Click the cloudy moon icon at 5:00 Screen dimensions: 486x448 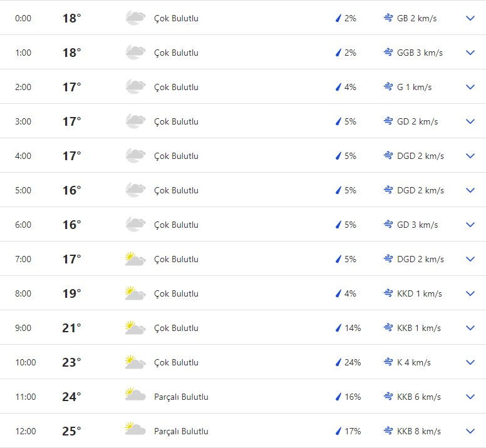(x=135, y=190)
